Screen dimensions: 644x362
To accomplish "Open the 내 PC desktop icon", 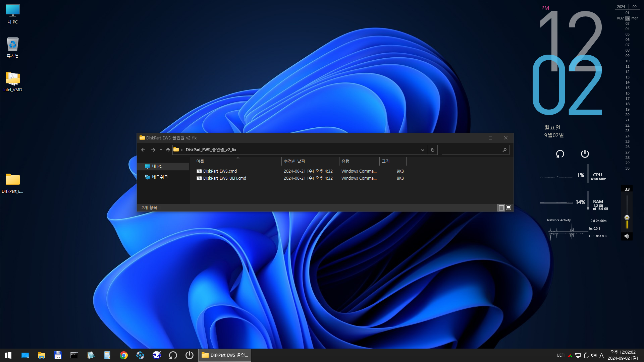I will pos(13,14).
